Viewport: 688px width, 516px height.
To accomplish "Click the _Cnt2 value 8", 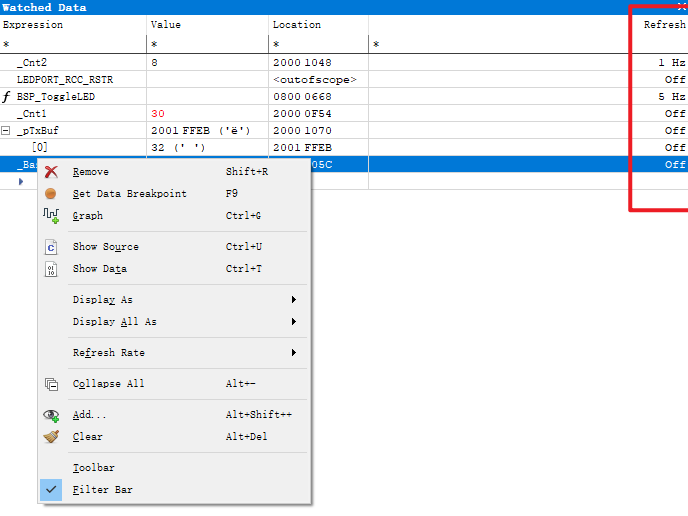I will (x=154, y=63).
